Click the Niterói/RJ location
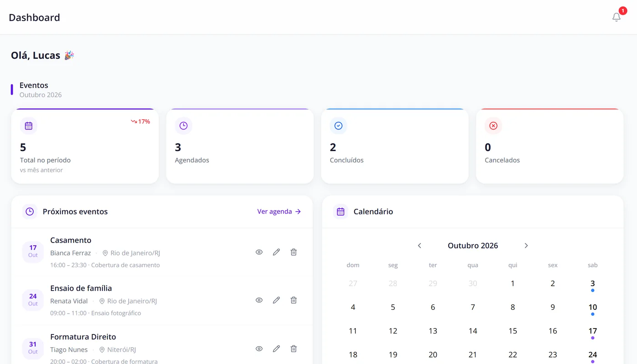Image resolution: width=637 pixels, height=364 pixels. click(117, 350)
